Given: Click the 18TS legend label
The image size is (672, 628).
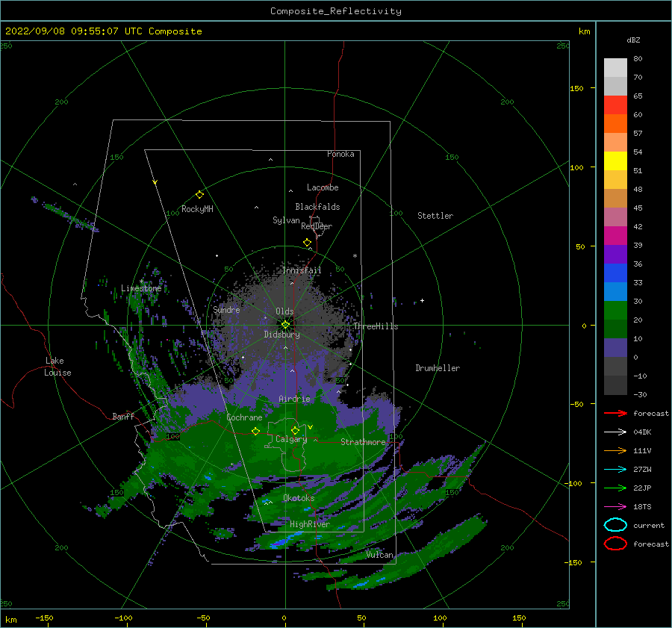Looking at the screenshot, I should [x=642, y=507].
